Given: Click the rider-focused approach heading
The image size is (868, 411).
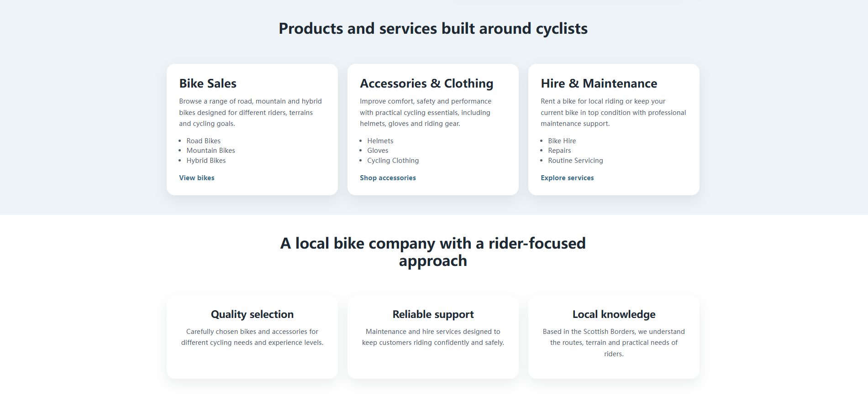Looking at the screenshot, I should click(433, 251).
